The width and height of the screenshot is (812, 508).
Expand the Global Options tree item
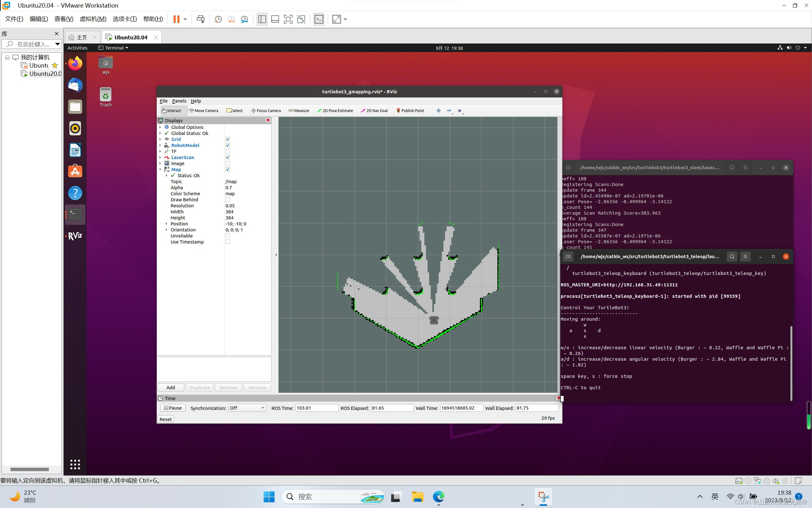(x=160, y=127)
